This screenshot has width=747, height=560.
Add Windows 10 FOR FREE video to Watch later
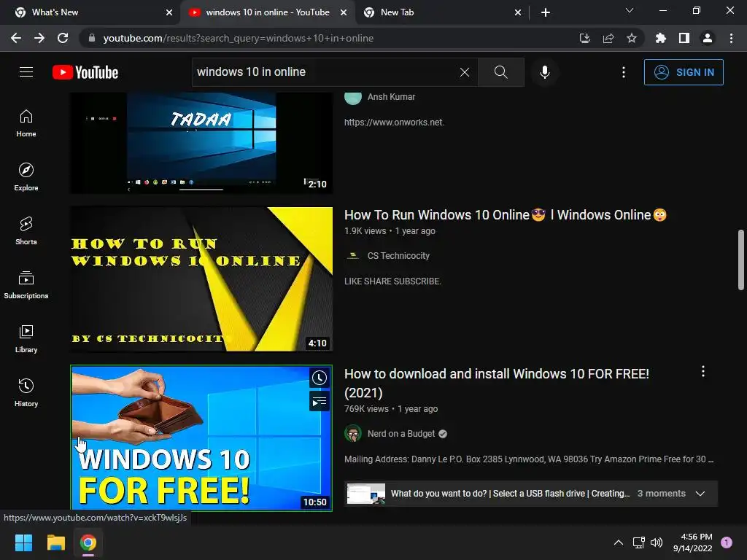pos(320,378)
